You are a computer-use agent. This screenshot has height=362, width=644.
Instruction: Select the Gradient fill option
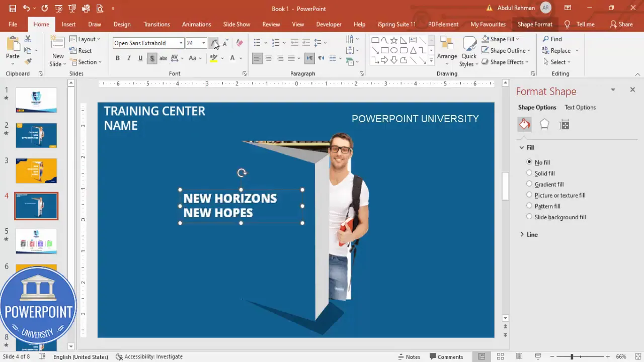click(x=545, y=185)
